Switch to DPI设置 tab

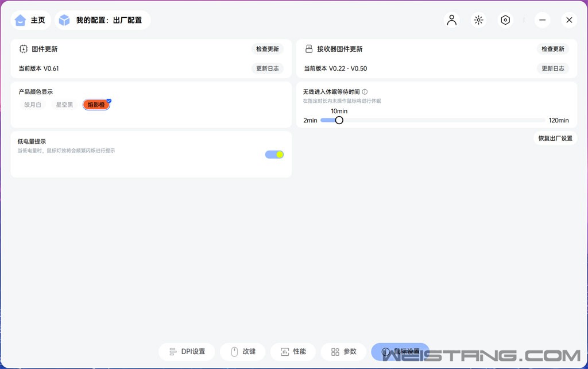187,352
